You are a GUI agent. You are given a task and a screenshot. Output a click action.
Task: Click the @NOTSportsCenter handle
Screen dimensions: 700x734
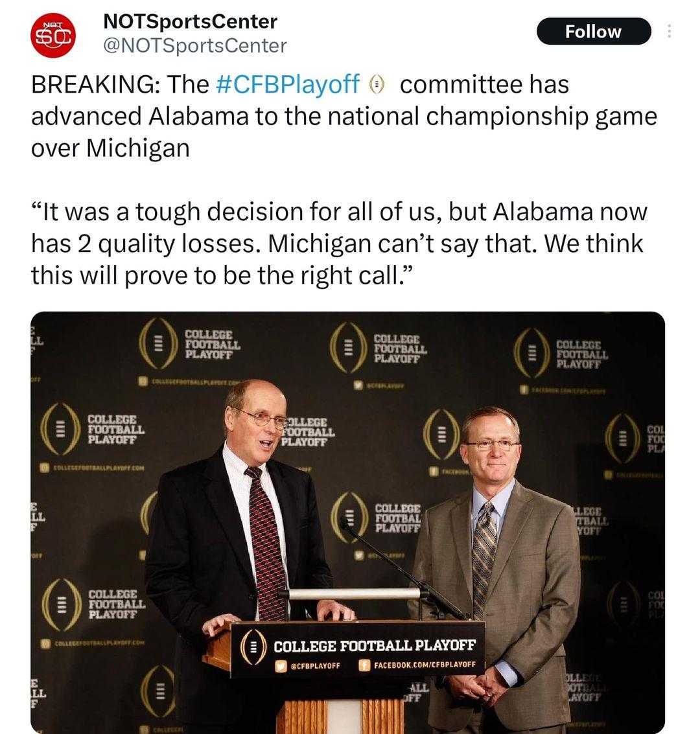[x=195, y=45]
